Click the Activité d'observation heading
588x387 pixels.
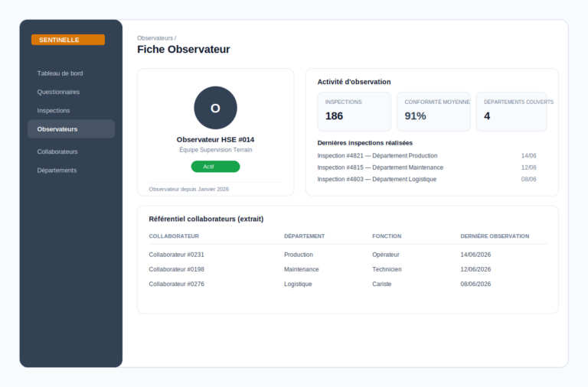coord(354,82)
